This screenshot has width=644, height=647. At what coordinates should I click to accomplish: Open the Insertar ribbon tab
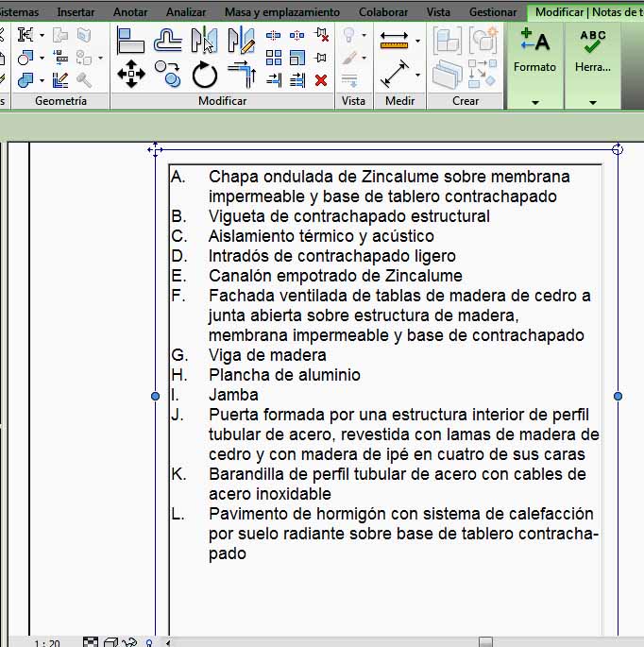(76, 12)
